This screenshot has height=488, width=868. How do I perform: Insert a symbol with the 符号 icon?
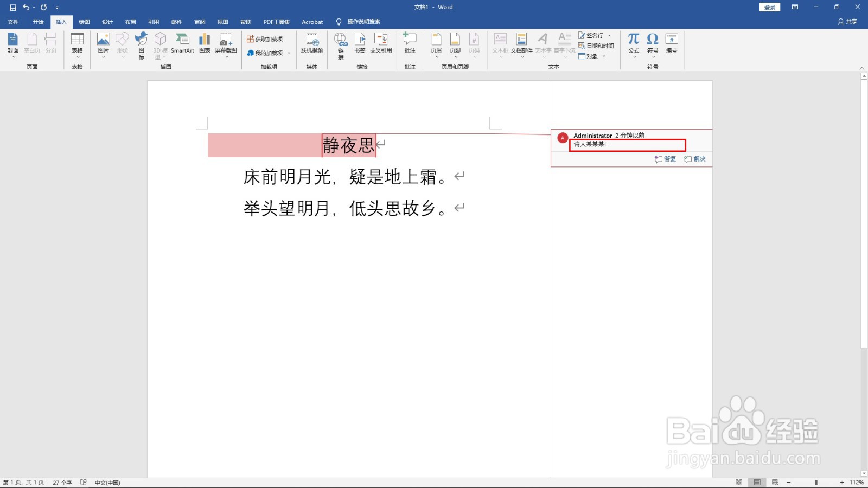pyautogui.click(x=652, y=43)
